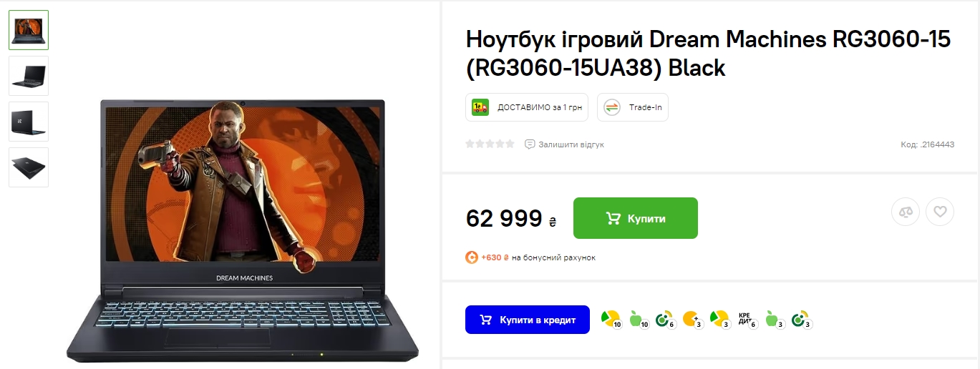Choose the green circle credit icon with 6
This screenshot has width=980, height=369.
coord(666,319)
